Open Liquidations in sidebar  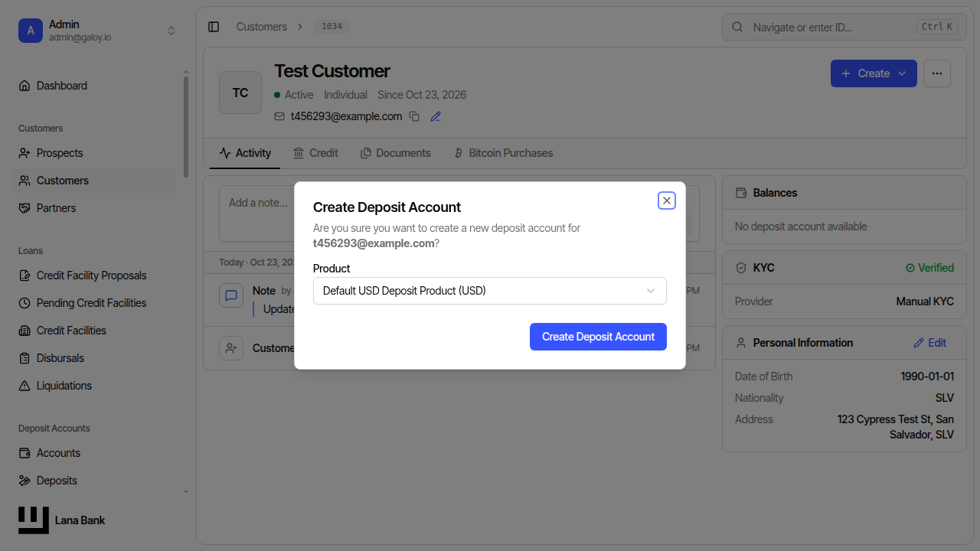coord(95,386)
